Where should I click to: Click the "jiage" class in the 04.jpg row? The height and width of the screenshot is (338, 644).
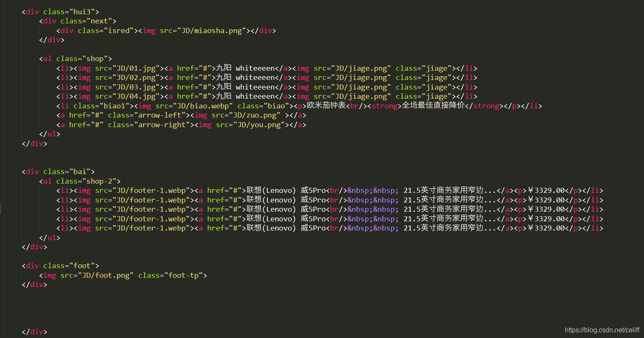(x=437, y=96)
